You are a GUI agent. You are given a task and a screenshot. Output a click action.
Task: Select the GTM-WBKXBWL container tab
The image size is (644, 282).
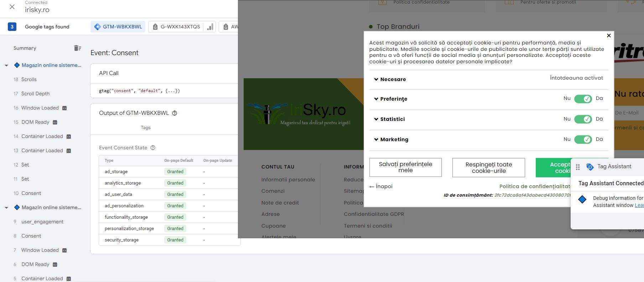(118, 27)
